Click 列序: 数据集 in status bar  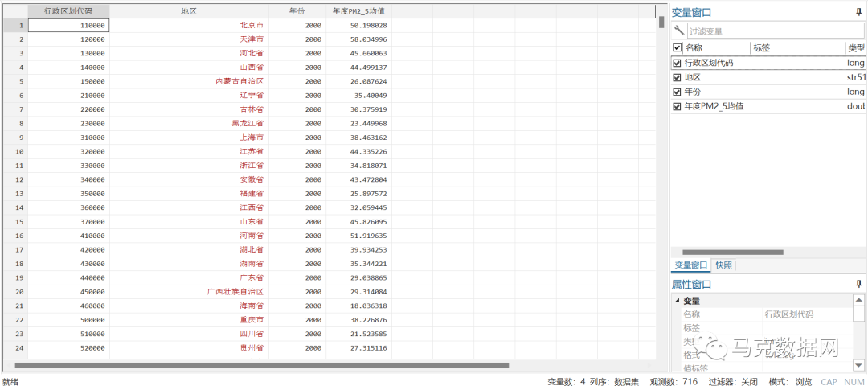point(615,381)
